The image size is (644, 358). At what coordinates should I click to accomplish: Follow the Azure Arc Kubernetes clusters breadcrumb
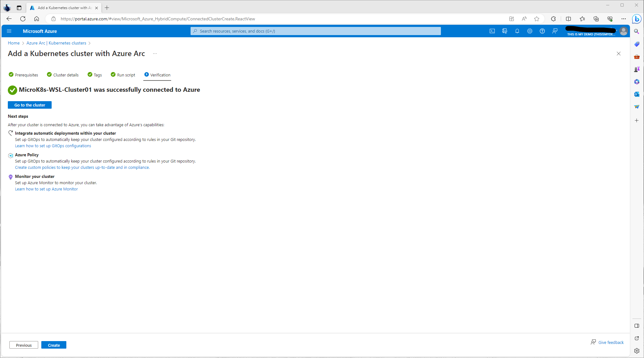coord(56,43)
